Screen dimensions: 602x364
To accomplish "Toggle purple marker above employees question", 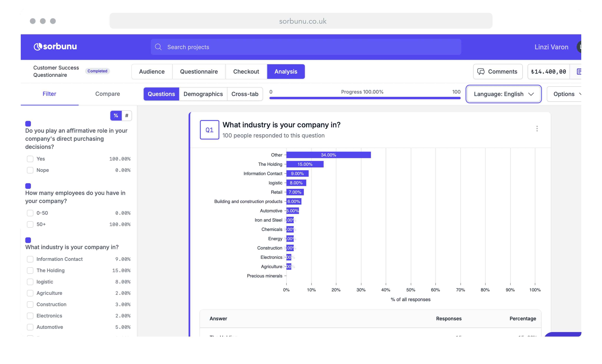I will [28, 186].
